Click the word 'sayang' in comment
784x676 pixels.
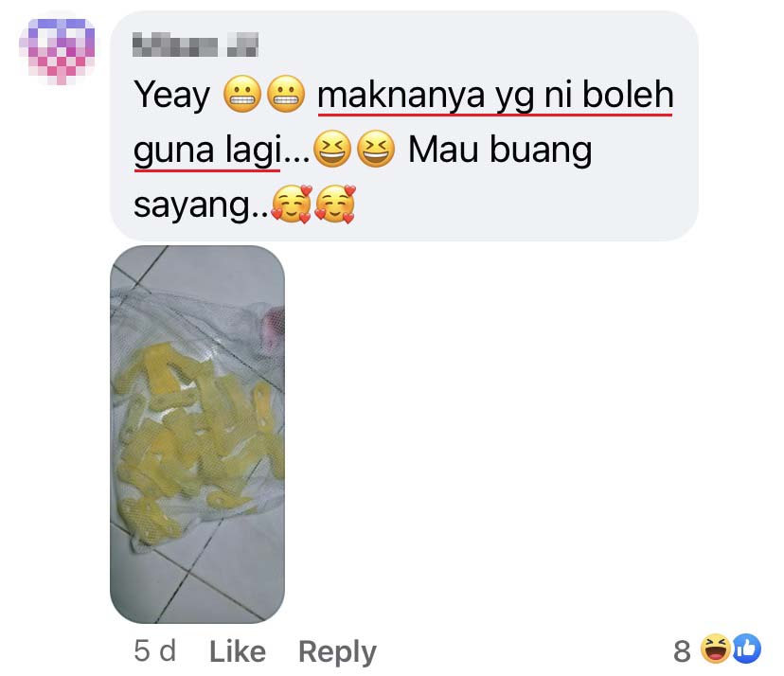click(191, 206)
